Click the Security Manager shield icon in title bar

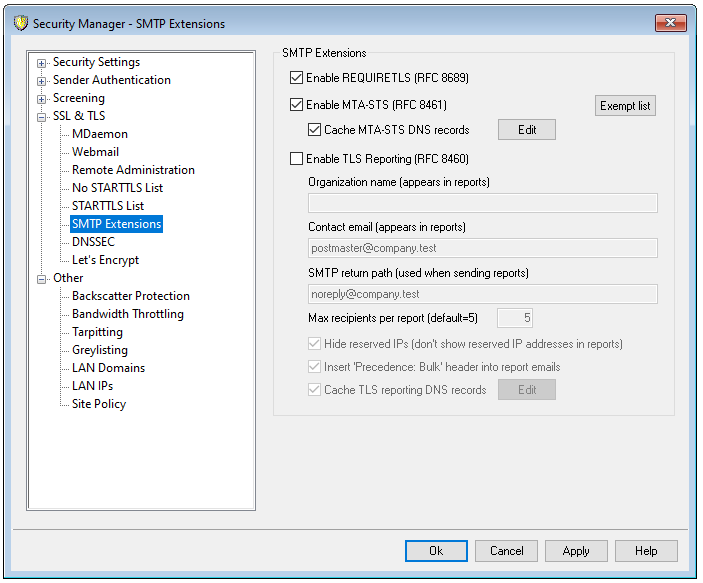coord(20,23)
